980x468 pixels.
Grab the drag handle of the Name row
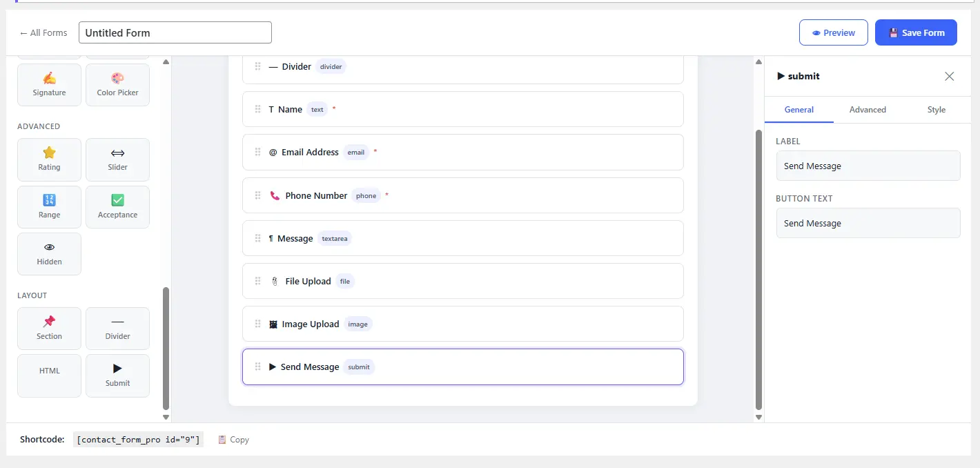click(257, 109)
